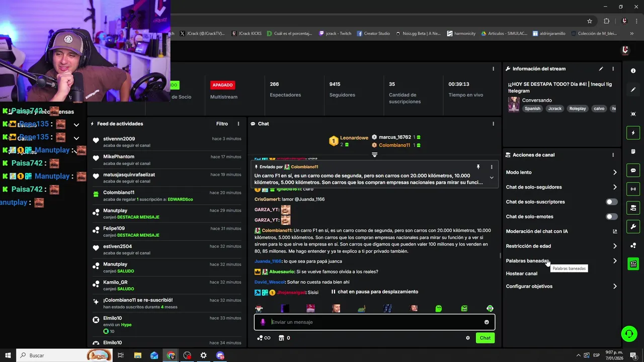This screenshot has width=644, height=362.
Task: Switch to the jcrack - Twitch browser tab
Action: click(336, 34)
